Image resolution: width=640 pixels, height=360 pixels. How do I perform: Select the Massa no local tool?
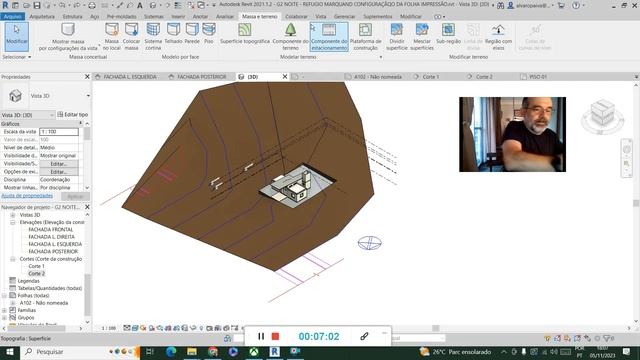point(111,36)
